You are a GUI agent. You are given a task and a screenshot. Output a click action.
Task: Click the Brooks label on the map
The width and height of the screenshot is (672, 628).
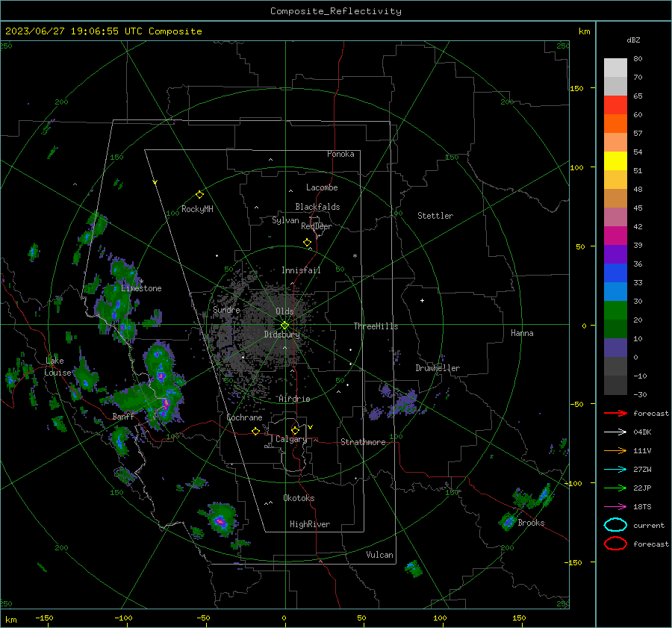coord(531,523)
